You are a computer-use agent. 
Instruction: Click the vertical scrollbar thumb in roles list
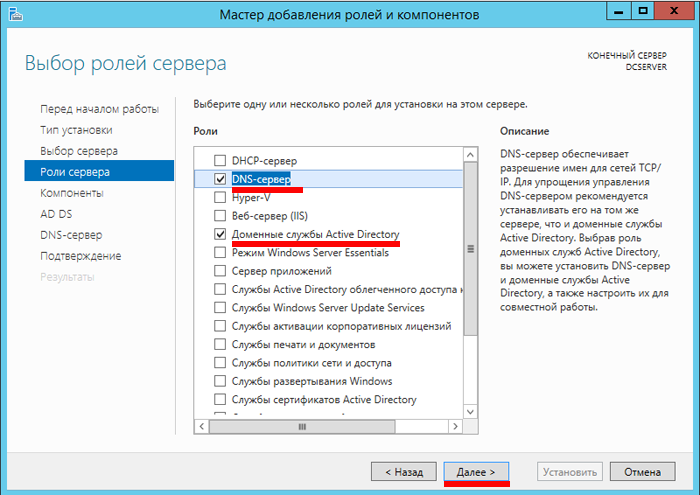[x=470, y=249]
